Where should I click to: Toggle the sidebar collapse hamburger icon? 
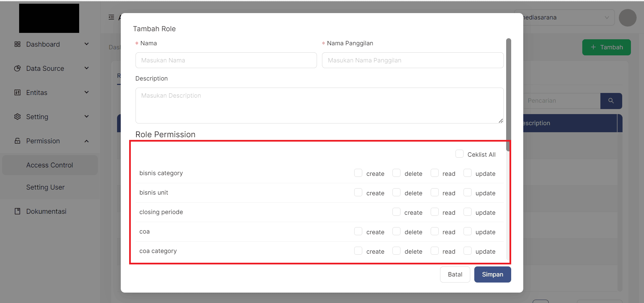point(111,17)
